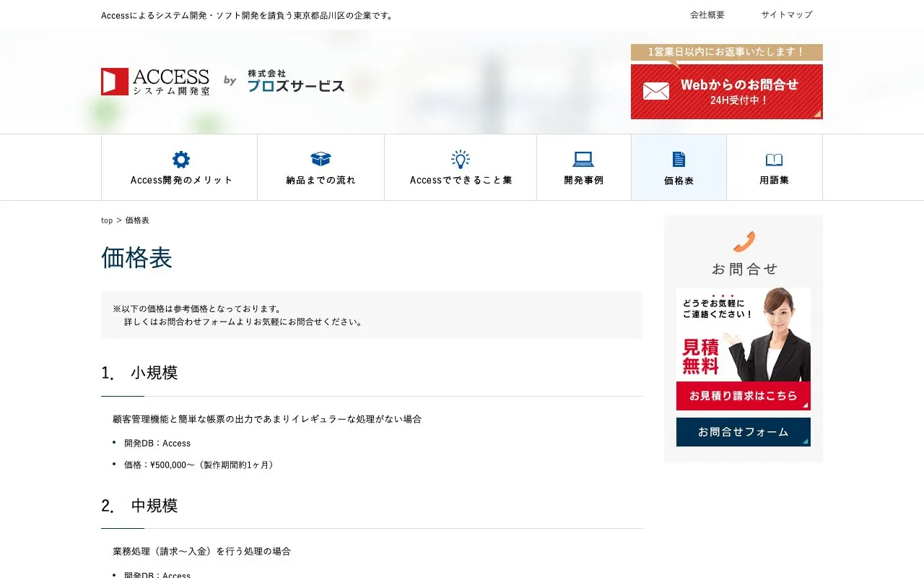Click the 1営業日以内にお返事いたします！ label
Image resolution: width=924 pixels, height=578 pixels.
(x=727, y=52)
